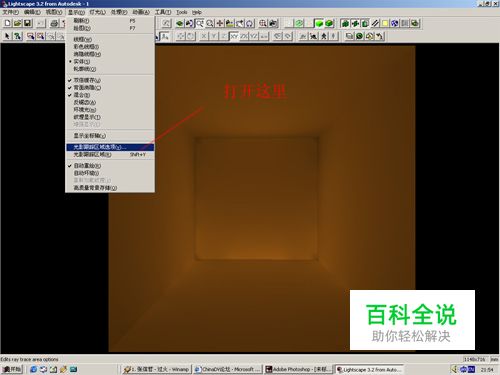Open 光影跟踪区域选项(Y)... highlighted menu entry
This screenshot has height=375, width=500.
[110, 147]
